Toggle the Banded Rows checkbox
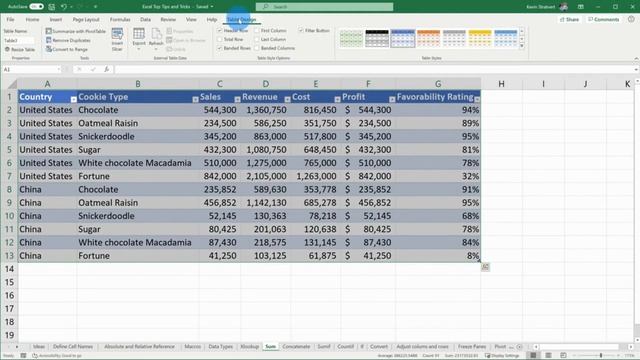This screenshot has width=640, height=360. pos(220,48)
